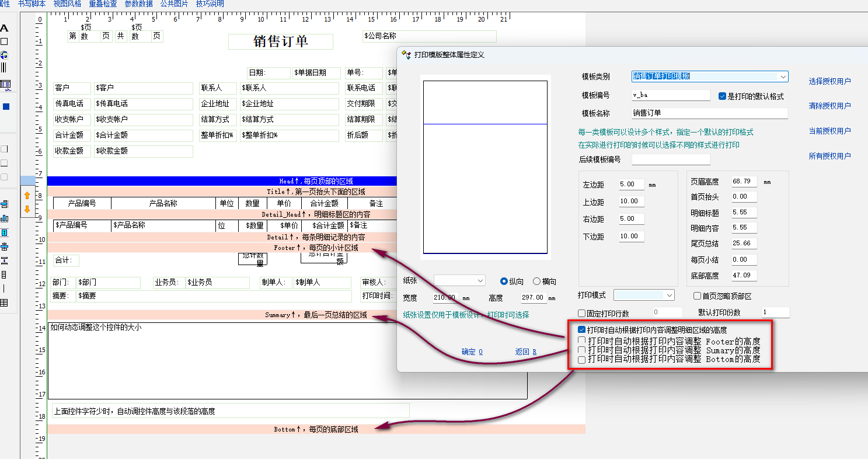
Task: Click the orange down arrow button
Action: click(x=27, y=209)
